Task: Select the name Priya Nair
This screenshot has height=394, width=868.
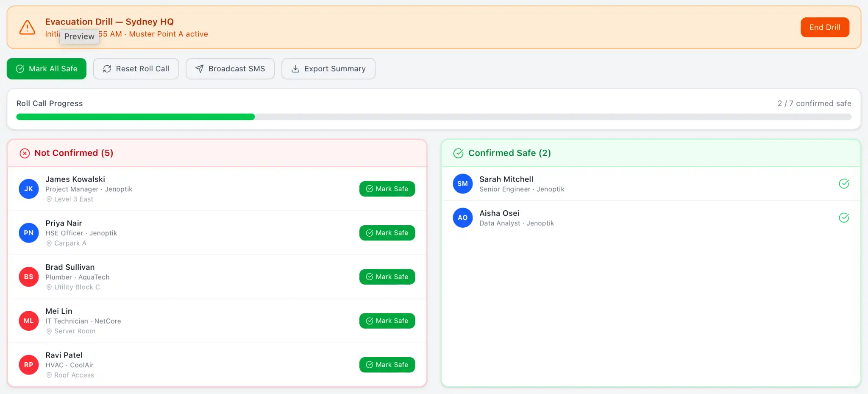Action: (64, 223)
